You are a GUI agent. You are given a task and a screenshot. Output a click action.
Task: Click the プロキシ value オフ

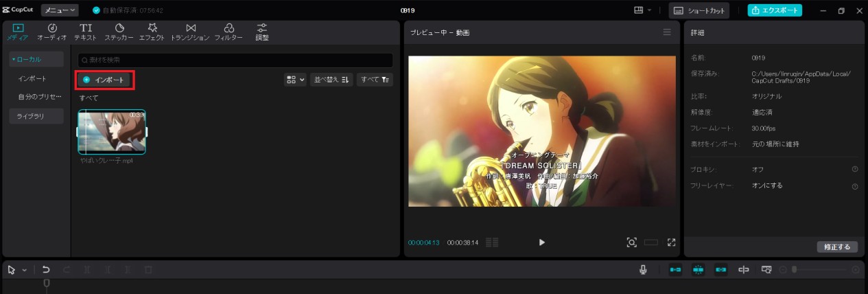[758, 169]
